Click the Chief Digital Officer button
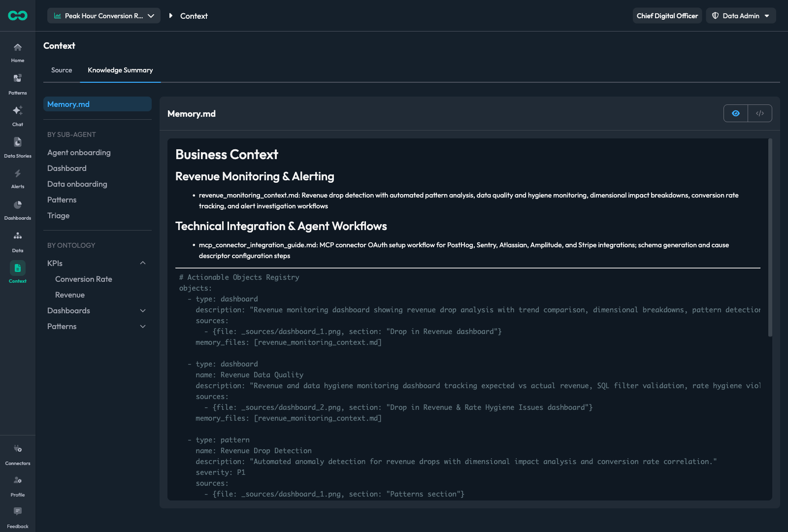Viewport: 788px width, 532px height. pos(667,16)
